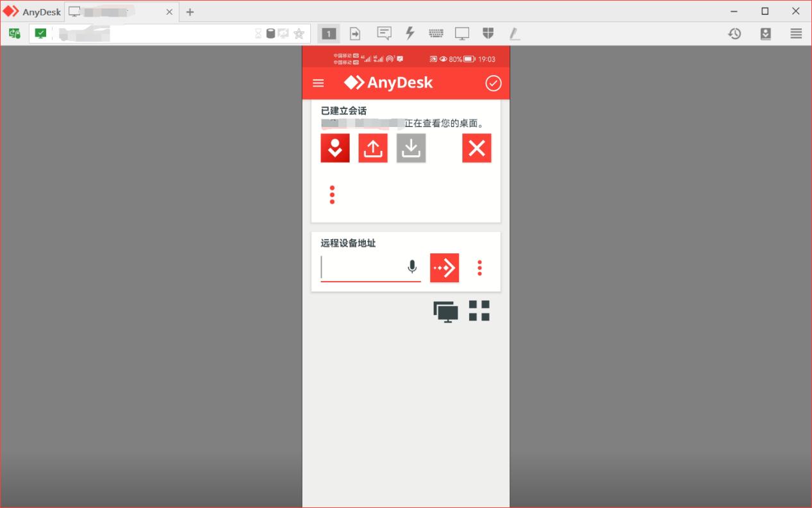Screen dimensions: 812x508
Task: Tap the red upload file button
Action: [x=373, y=148]
